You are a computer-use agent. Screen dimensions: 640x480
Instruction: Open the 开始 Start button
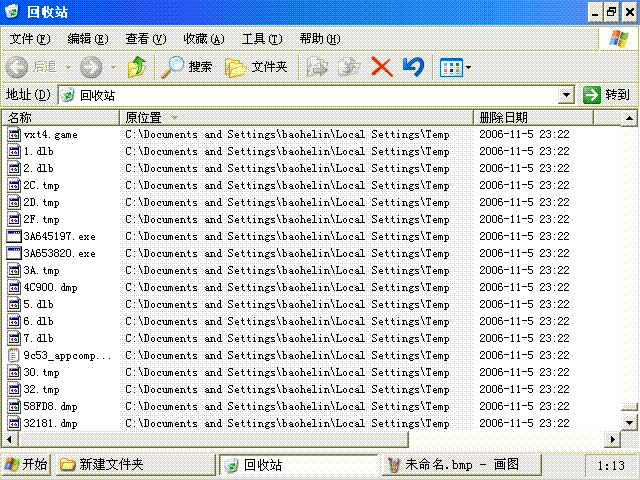pyautogui.click(x=26, y=464)
